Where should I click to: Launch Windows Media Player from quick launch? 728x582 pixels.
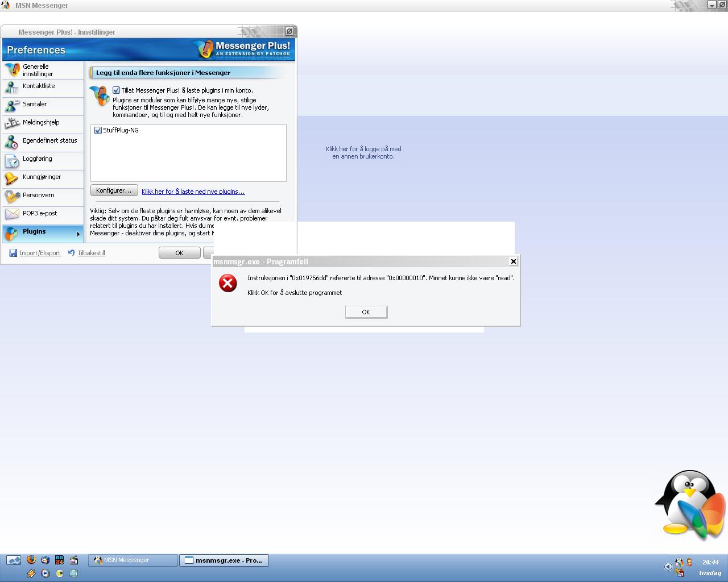click(45, 573)
